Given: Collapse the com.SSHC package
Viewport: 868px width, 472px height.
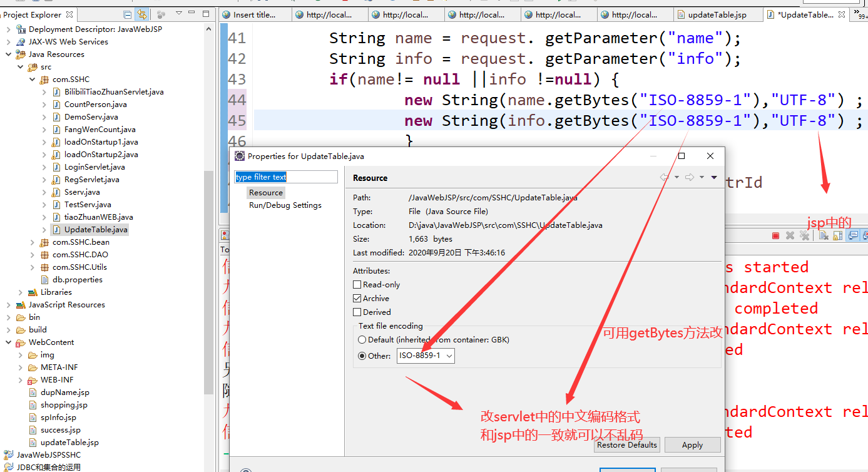Looking at the screenshot, I should [x=32, y=80].
